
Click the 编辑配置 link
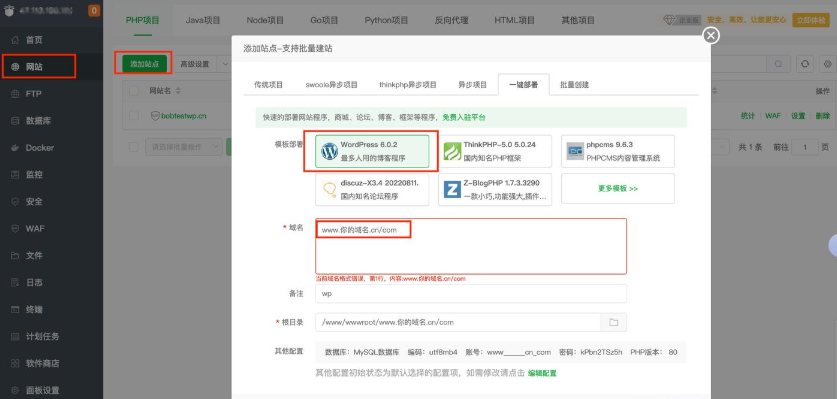542,373
